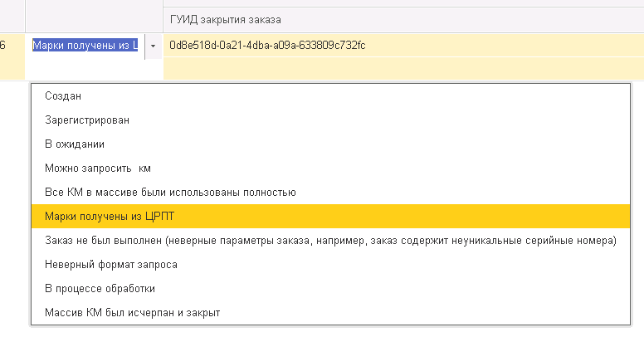Select 'В процессе обработки' from dropdown
This screenshot has width=644, height=337.
(100, 289)
